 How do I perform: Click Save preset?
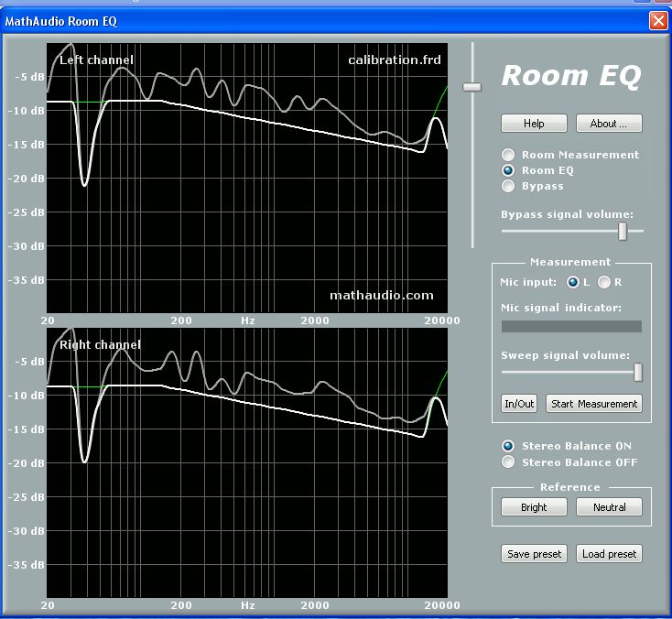pos(534,554)
